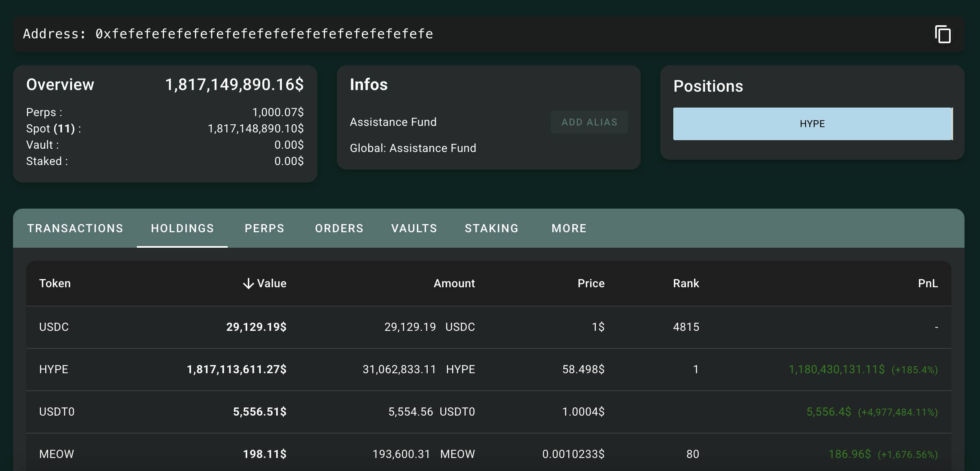Click USDT0 amount 5,554.56
This screenshot has width=980, height=471.
point(411,412)
